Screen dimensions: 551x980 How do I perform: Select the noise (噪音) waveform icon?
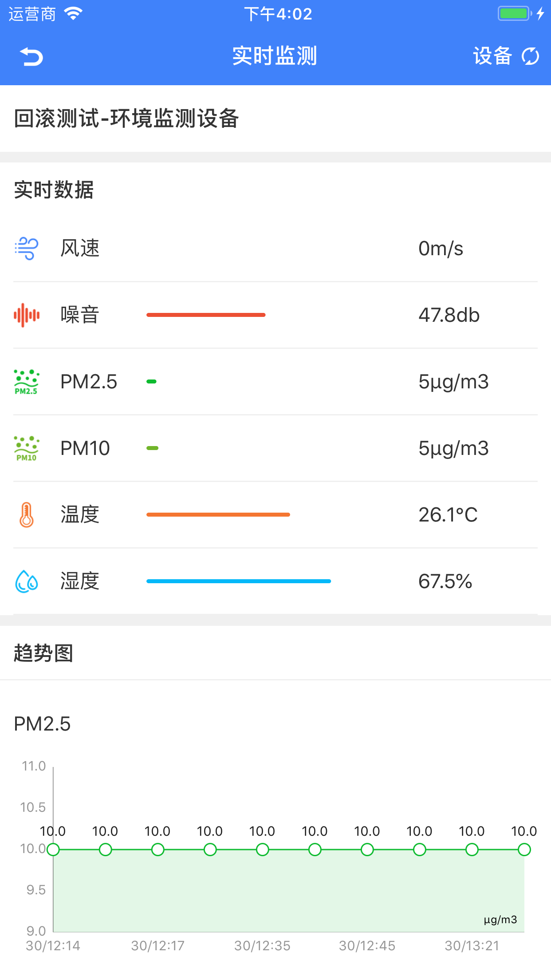point(27,315)
